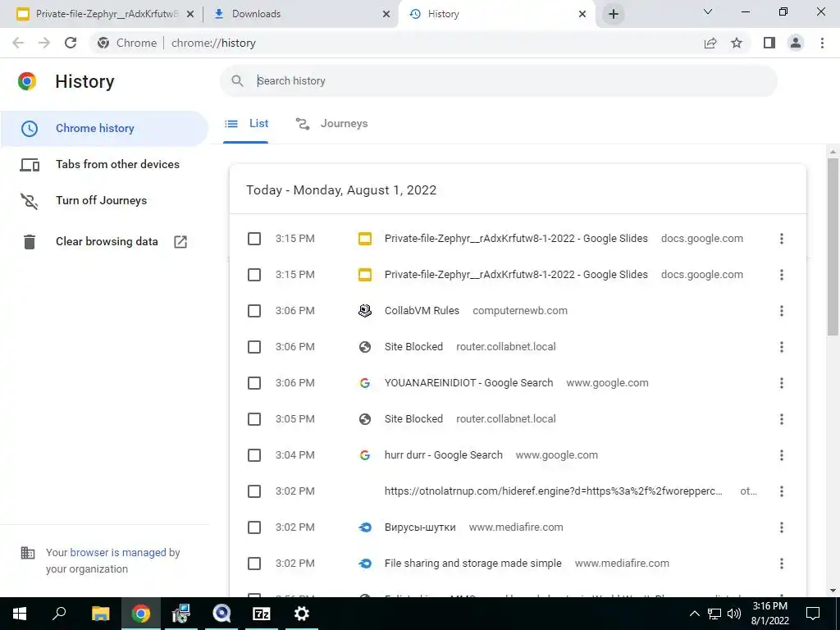Open the tab search chevron
Image resolution: width=840 pixels, height=630 pixels.
(x=708, y=11)
